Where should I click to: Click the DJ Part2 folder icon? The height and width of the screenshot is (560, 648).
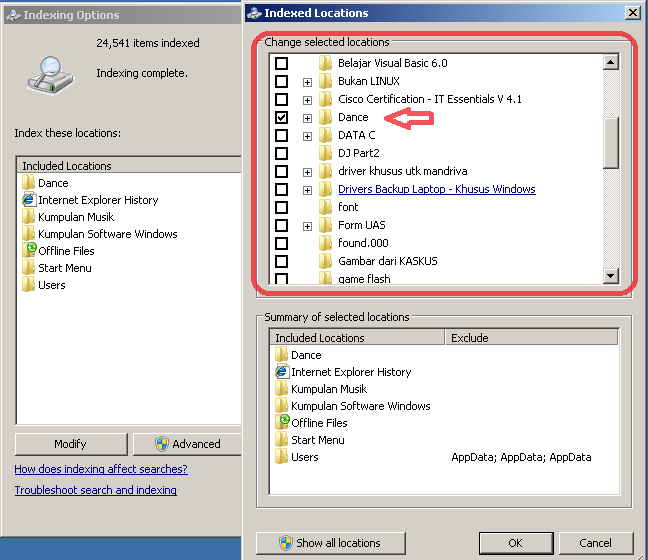click(326, 153)
